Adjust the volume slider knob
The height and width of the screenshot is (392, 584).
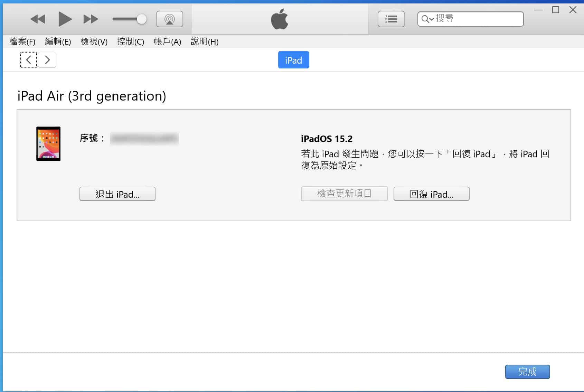(x=141, y=19)
